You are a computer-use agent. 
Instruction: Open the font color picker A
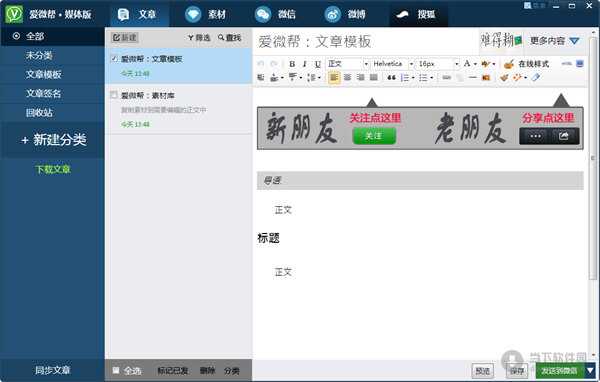[467, 64]
